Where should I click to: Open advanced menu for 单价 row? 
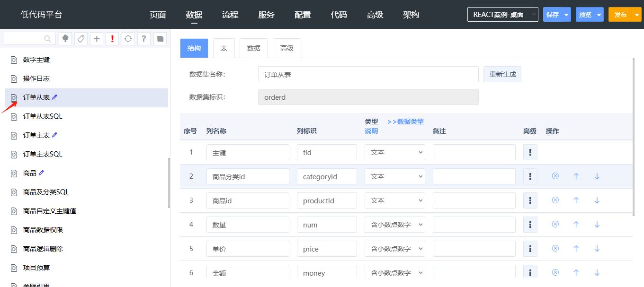click(x=530, y=249)
